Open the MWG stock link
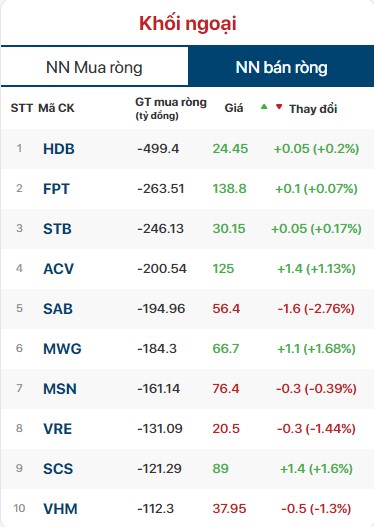The width and height of the screenshot is (374, 527). [62, 349]
